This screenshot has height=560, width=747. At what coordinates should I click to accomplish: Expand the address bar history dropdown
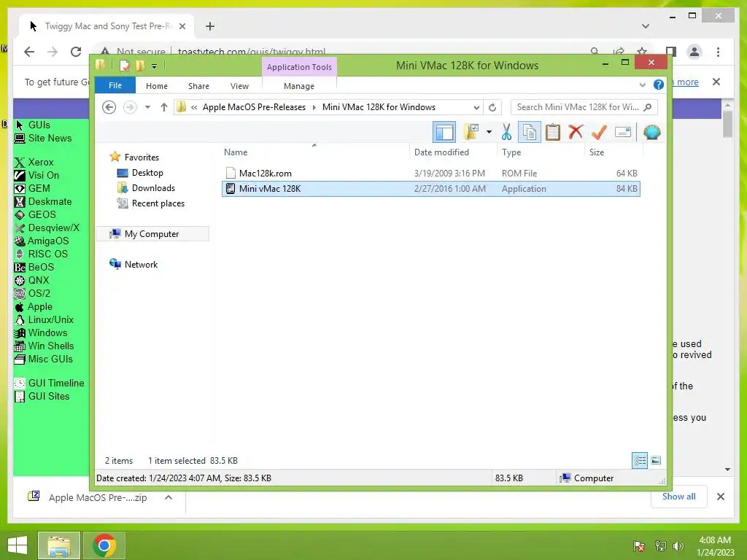(476, 107)
